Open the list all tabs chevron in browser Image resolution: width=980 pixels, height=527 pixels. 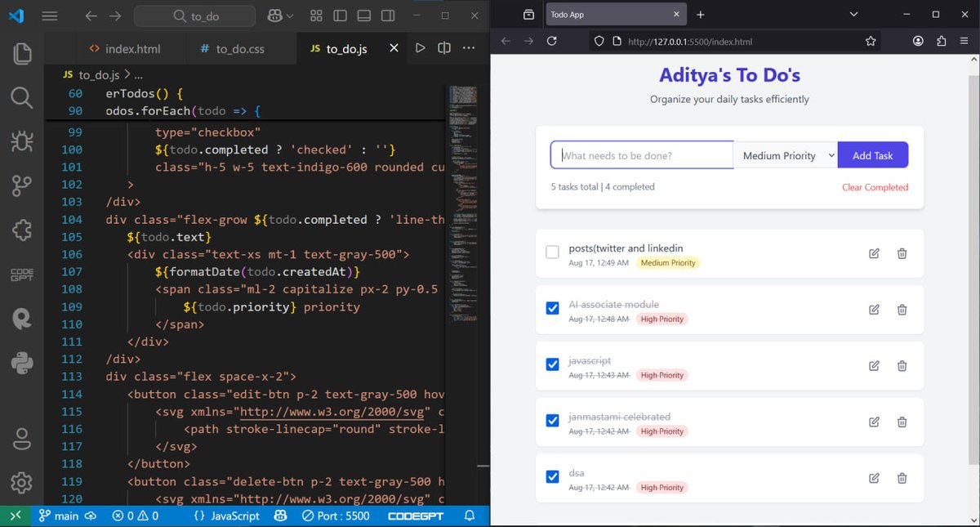[853, 15]
